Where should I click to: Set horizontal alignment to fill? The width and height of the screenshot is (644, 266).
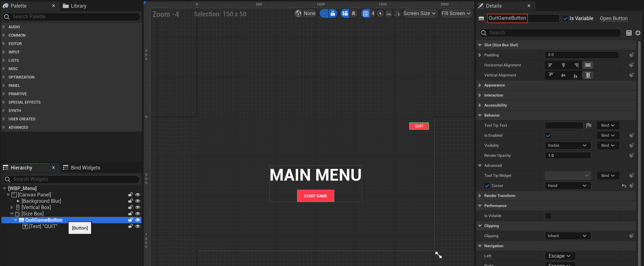coord(588,65)
